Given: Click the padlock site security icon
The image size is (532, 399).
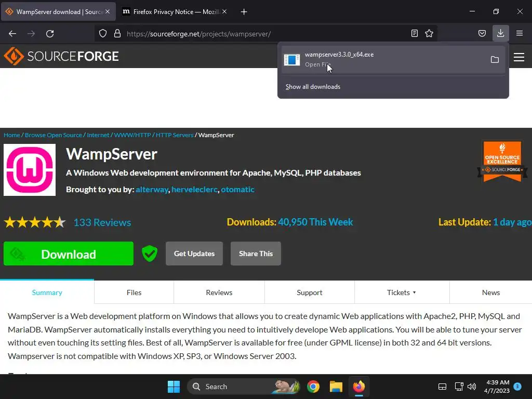Looking at the screenshot, I should tap(117, 33).
